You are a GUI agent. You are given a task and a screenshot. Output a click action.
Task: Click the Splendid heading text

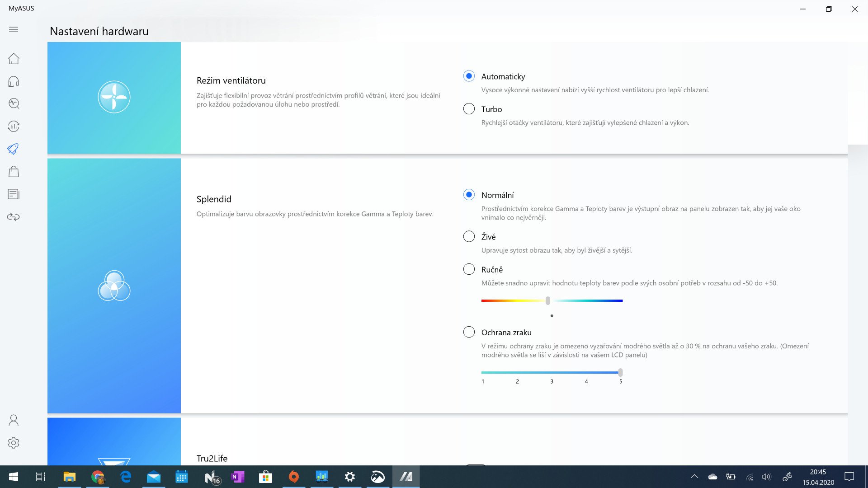click(214, 199)
